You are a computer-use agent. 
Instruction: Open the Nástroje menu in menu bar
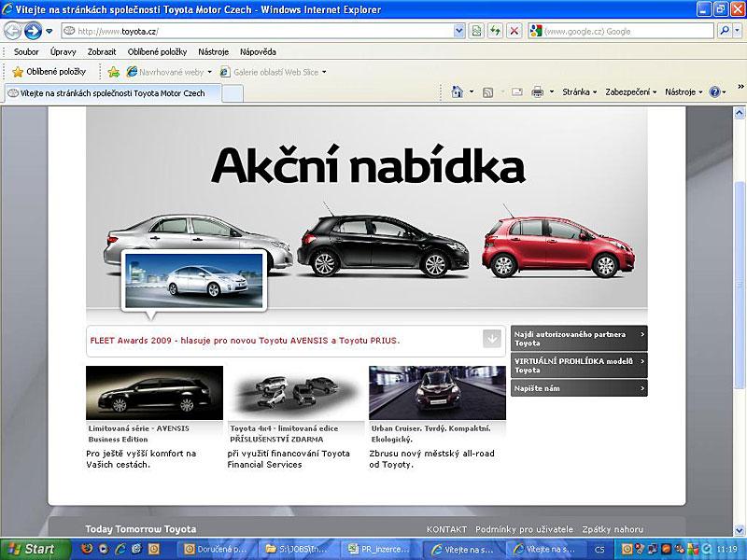[x=214, y=52]
